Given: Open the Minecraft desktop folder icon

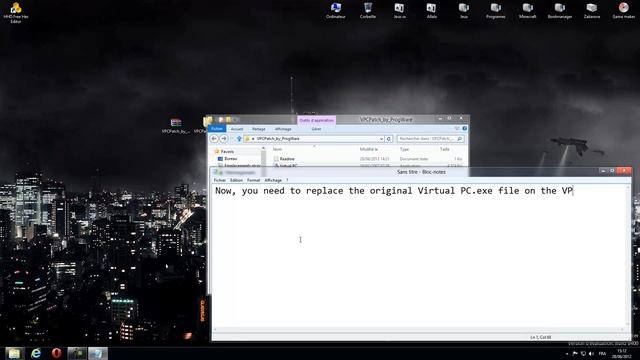Looking at the screenshot, I should pyautogui.click(x=527, y=11).
